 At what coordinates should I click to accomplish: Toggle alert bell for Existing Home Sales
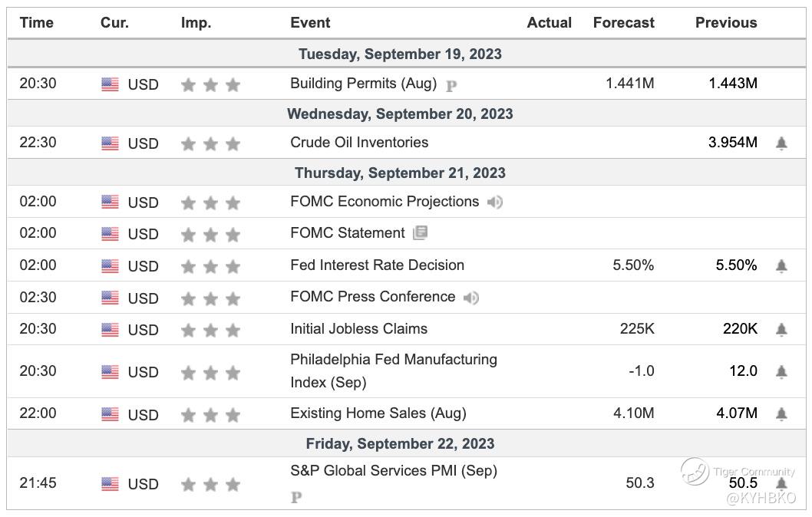[x=781, y=414]
